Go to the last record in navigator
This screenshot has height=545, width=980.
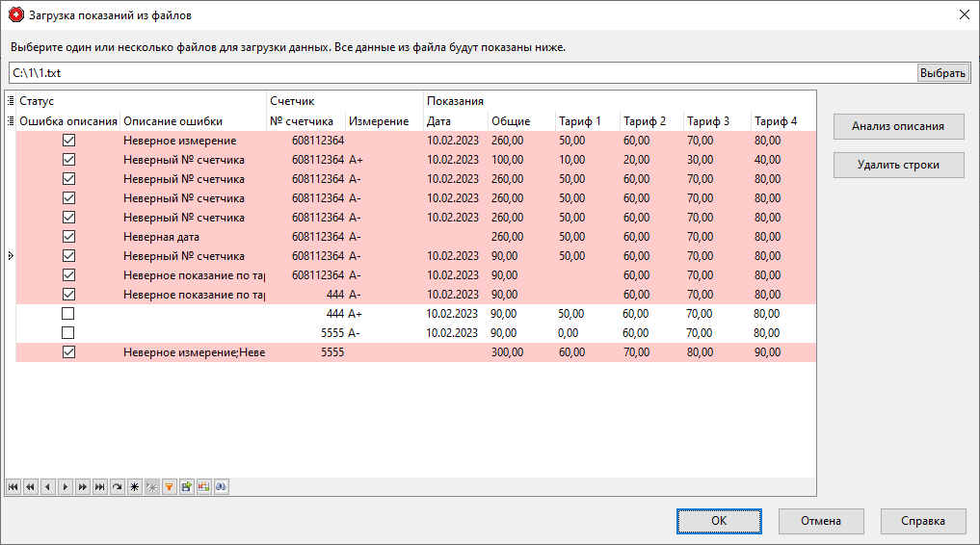(99, 487)
